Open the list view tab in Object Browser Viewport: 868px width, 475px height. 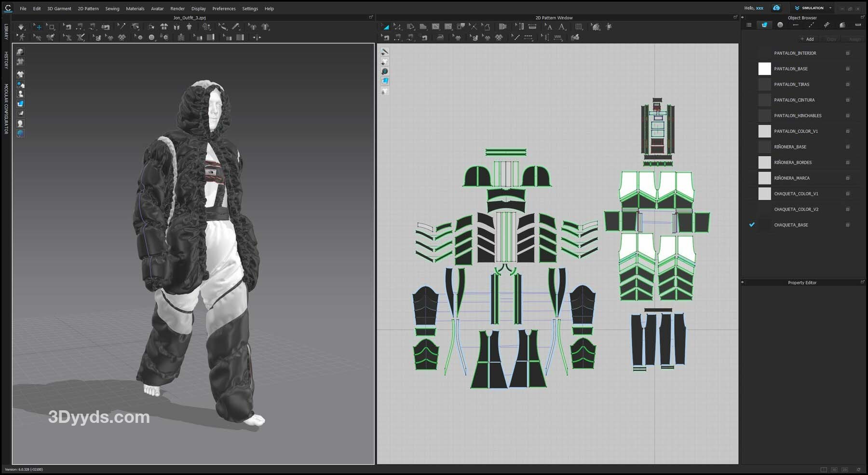tap(749, 25)
